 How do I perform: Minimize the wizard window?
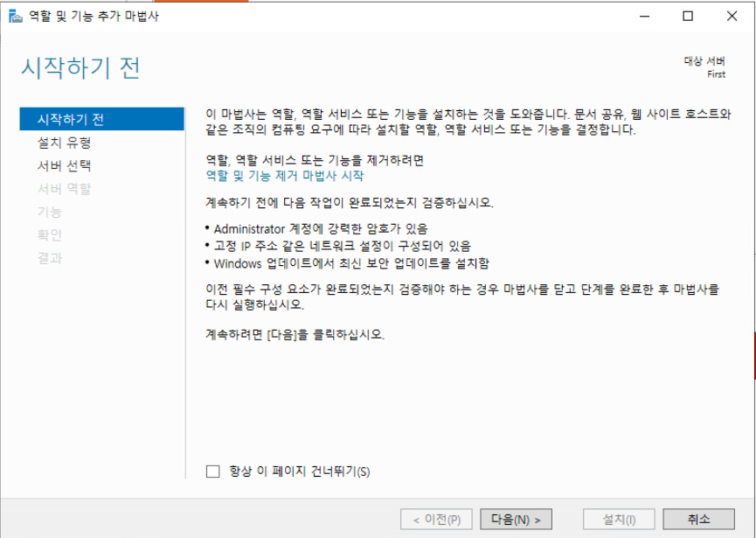645,16
